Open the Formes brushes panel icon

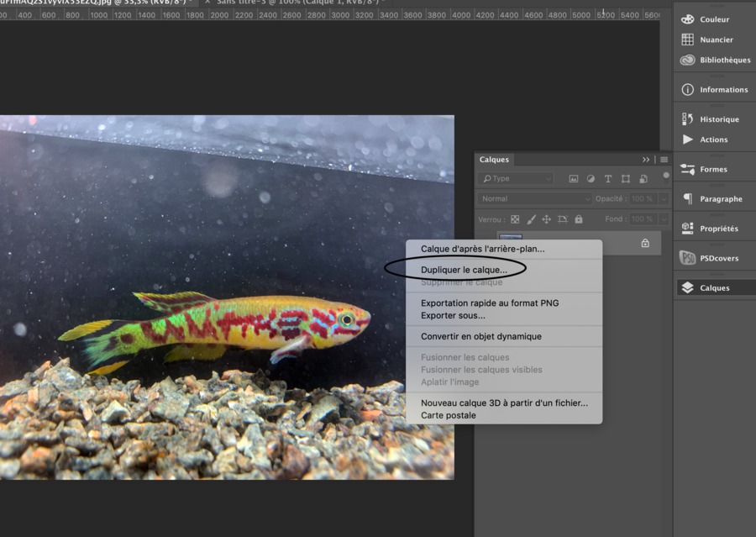point(687,170)
